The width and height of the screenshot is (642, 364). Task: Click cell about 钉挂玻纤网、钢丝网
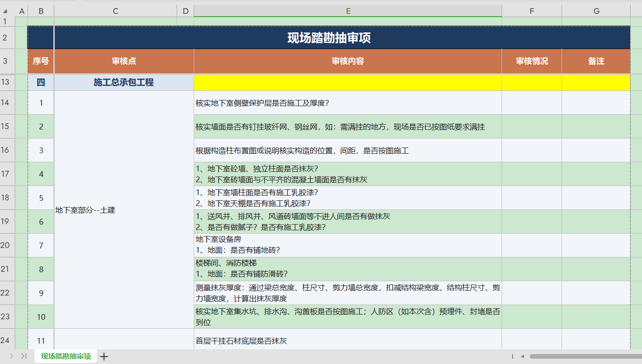[348, 126]
